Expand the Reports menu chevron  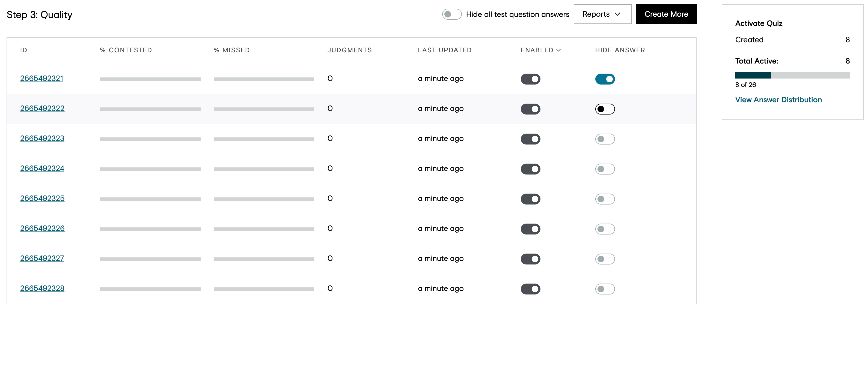(617, 14)
